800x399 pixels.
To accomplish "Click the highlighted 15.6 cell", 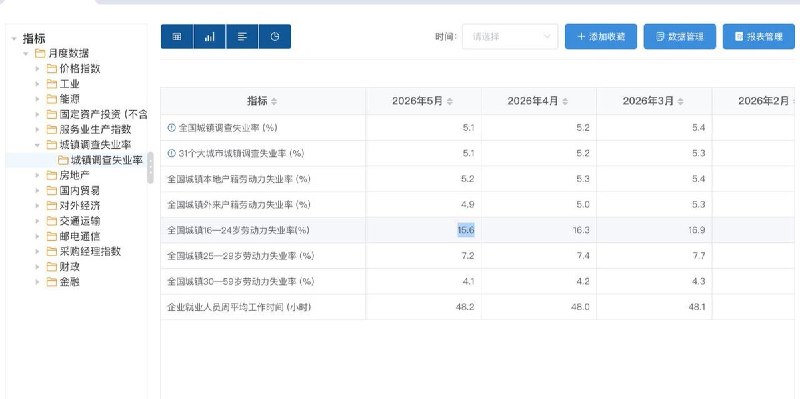I will click(x=466, y=230).
